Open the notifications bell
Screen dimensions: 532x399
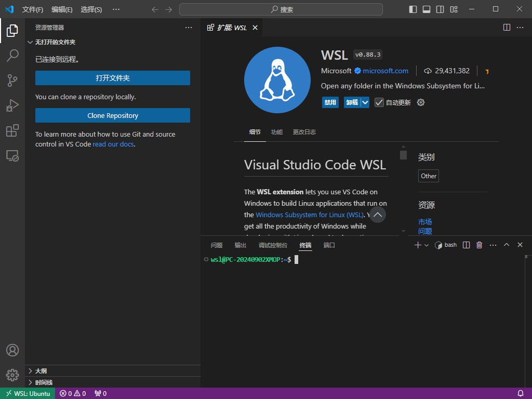point(521,394)
